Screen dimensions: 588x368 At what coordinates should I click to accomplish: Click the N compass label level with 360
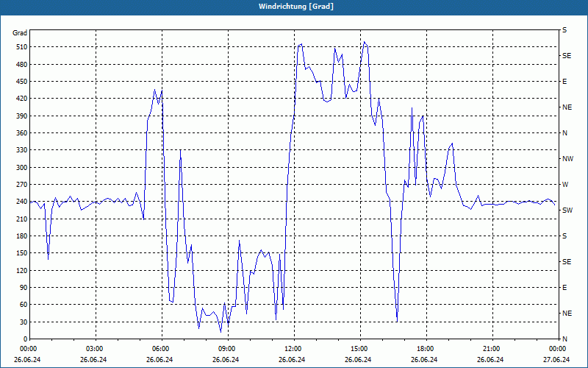(x=564, y=133)
